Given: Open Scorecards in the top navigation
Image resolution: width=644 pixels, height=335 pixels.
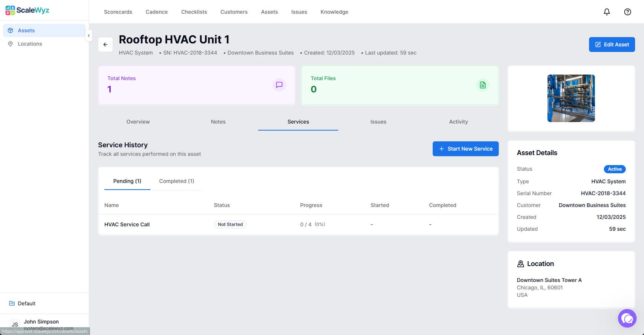Looking at the screenshot, I should (118, 12).
